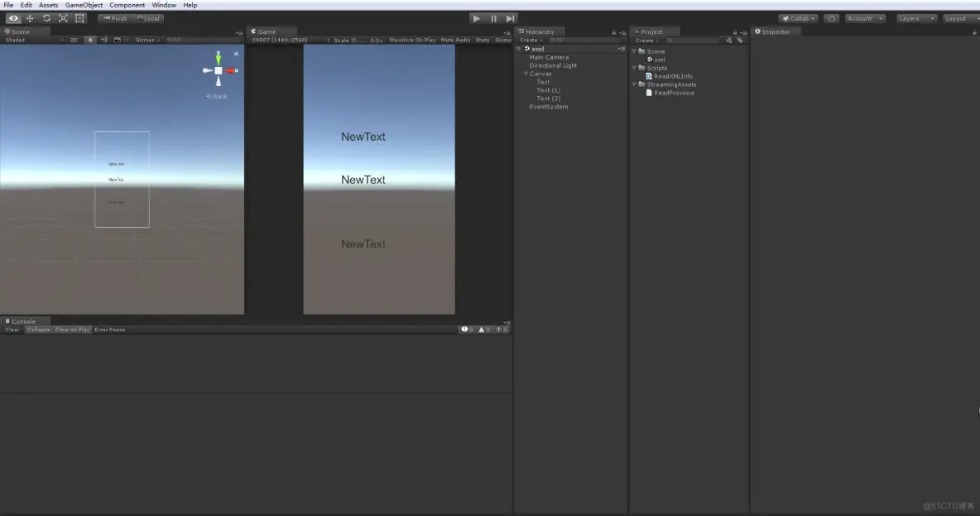Lock the Project panel
The height and width of the screenshot is (516, 980).
point(735,32)
